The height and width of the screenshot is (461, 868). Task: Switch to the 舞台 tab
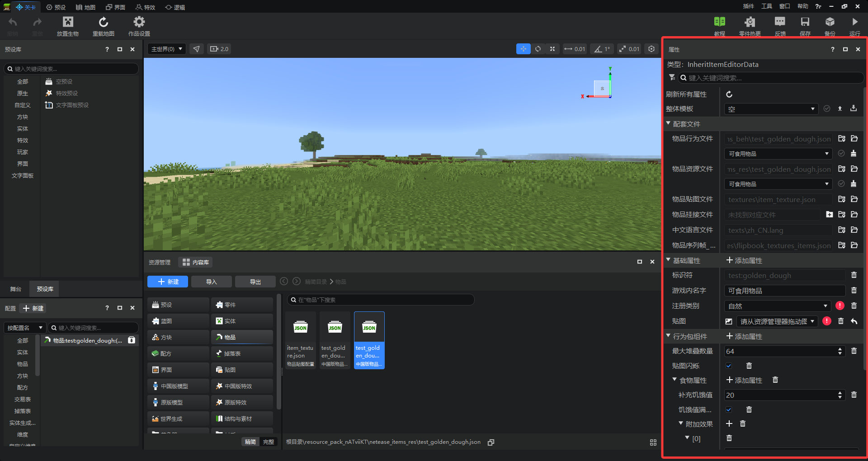tap(16, 289)
